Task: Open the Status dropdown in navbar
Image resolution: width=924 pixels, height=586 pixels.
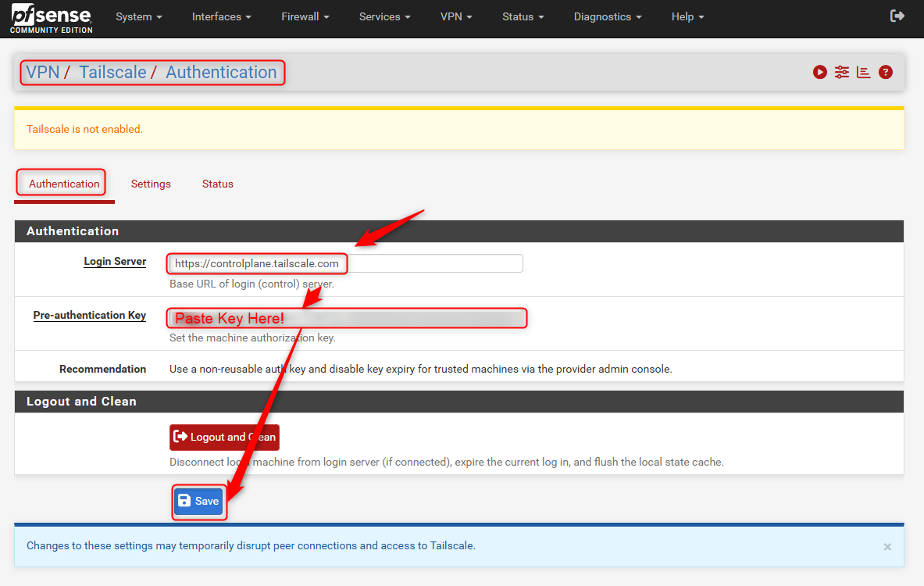Action: pos(523,16)
